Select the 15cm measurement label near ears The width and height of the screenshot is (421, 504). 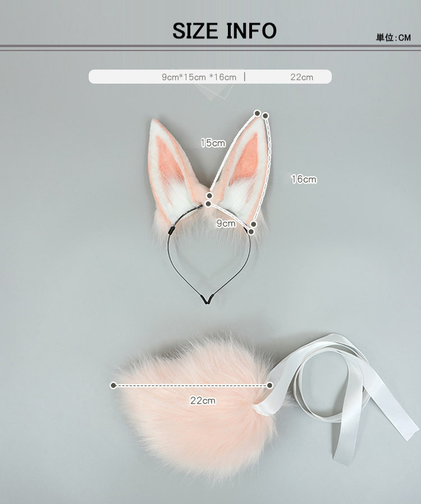[213, 143]
